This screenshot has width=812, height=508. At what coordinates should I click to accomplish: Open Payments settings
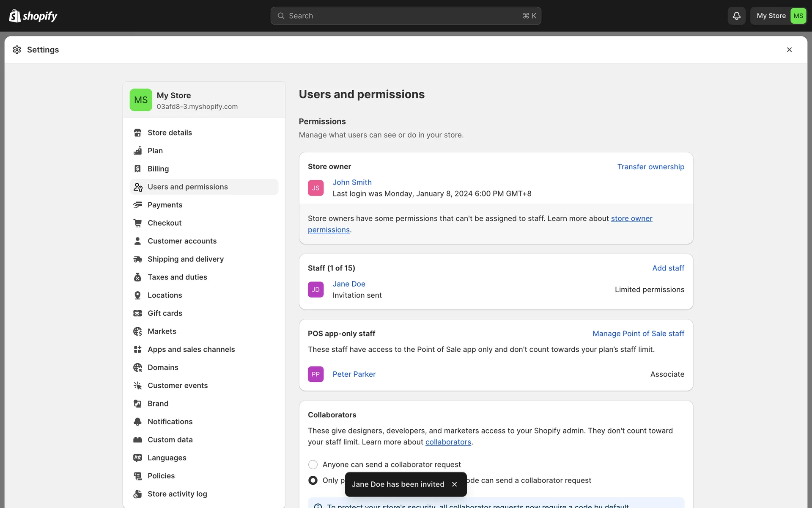(x=165, y=205)
